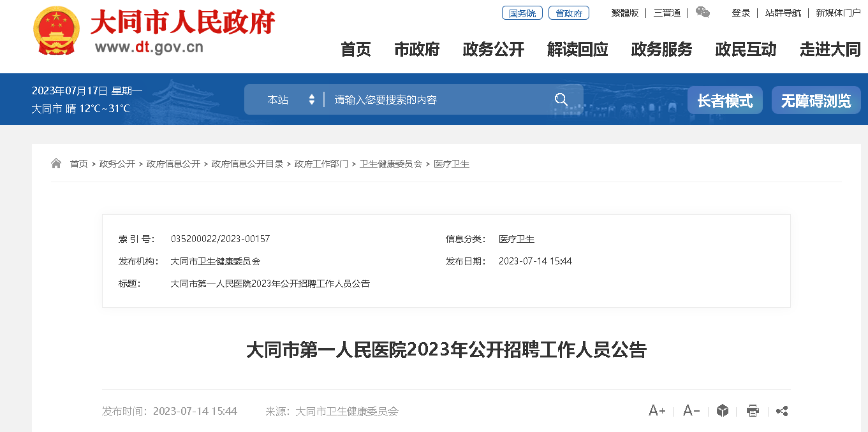Click index number 035200022/2023-00157

[x=220, y=239]
